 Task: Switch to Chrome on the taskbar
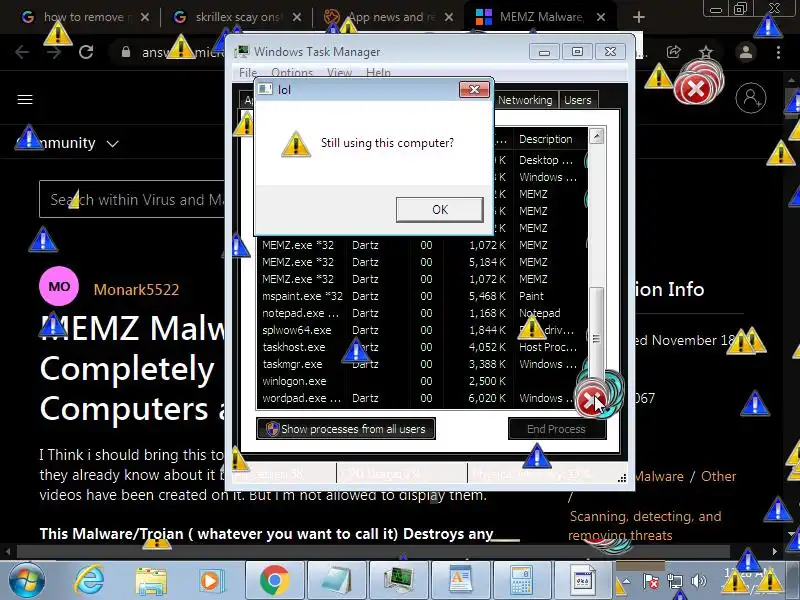point(274,581)
